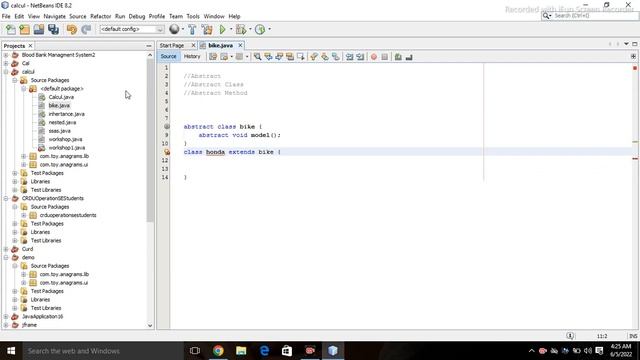Select nested.java in project tree
The image size is (640, 360).
click(62, 122)
